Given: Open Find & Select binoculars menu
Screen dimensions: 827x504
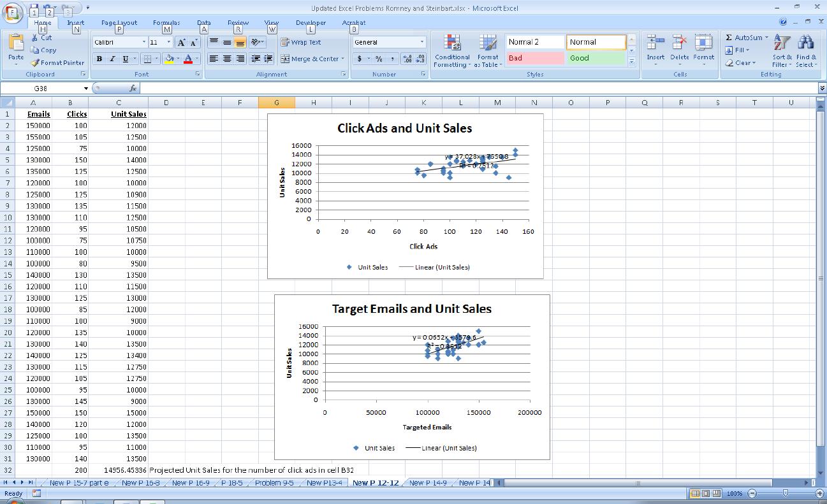Looking at the screenshot, I should click(805, 51).
